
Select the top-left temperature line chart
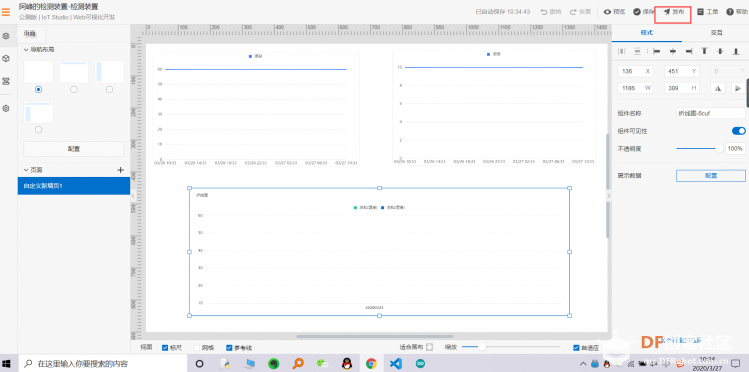pos(256,109)
